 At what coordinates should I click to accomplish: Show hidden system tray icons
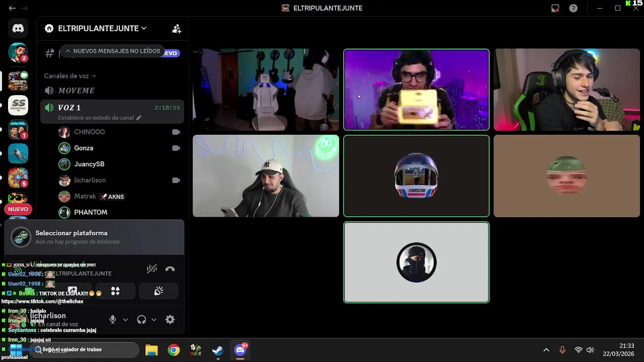[x=546, y=350]
